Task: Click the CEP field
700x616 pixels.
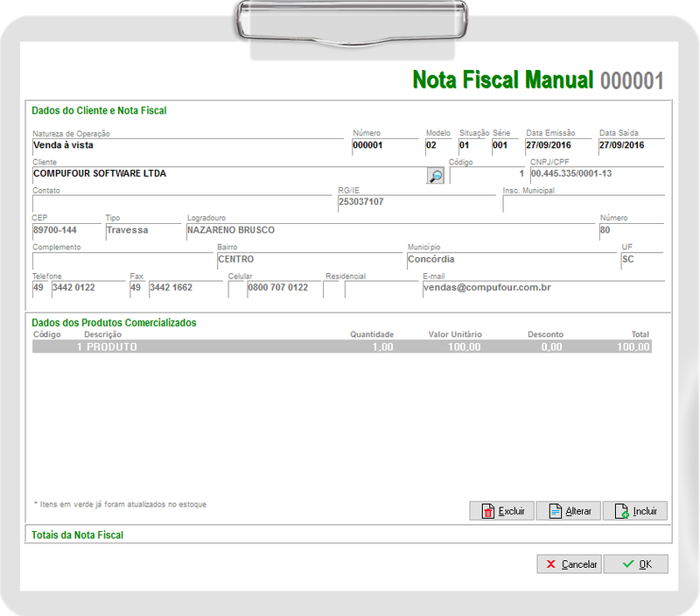Action: 66,231
